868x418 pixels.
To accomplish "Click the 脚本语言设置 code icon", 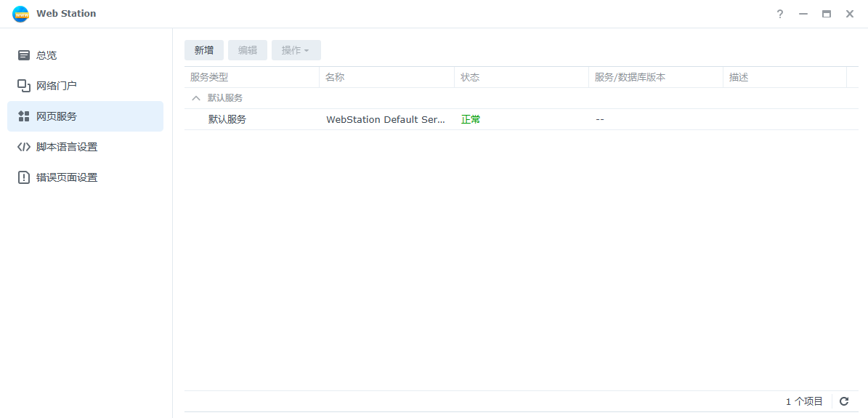I will pos(24,147).
